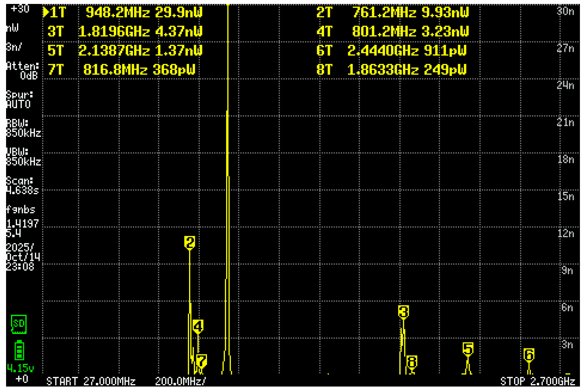Select marker 8 flag on trace

412,361
